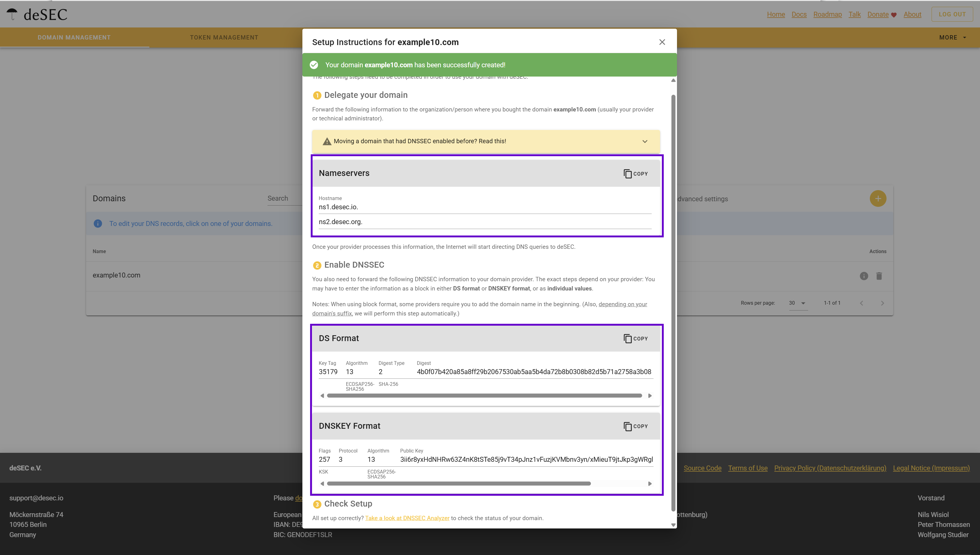Click the yellow add domain plus button
The width and height of the screenshot is (980, 555).
(x=878, y=198)
